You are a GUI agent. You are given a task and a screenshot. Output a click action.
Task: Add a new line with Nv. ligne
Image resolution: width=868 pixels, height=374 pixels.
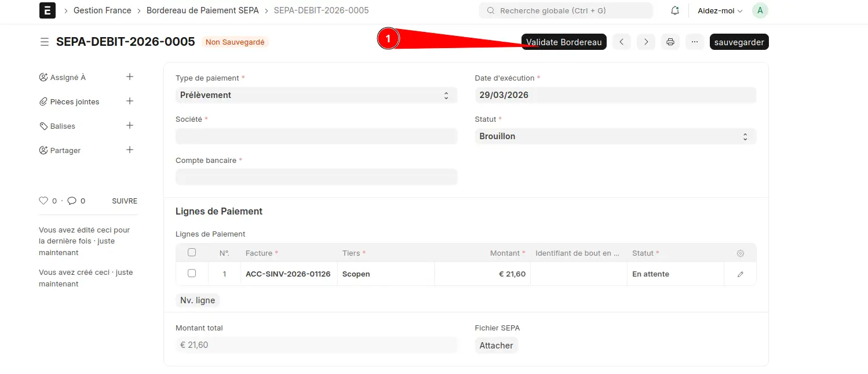198,300
